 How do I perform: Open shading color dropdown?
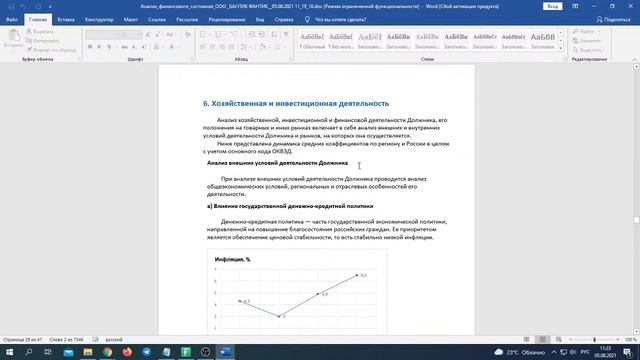click(264, 47)
